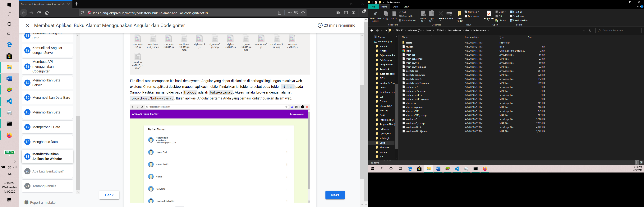Click History in Explorer ribbon

[x=500, y=20]
